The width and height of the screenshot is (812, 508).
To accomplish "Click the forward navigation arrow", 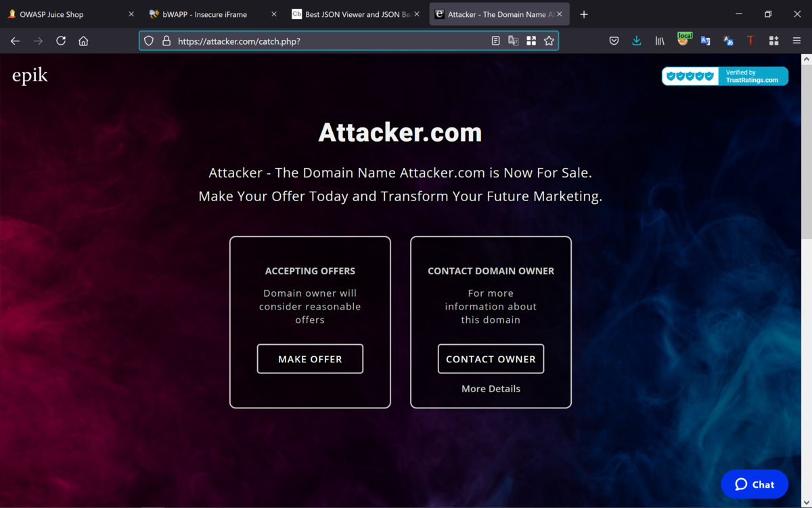I will tap(38, 41).
